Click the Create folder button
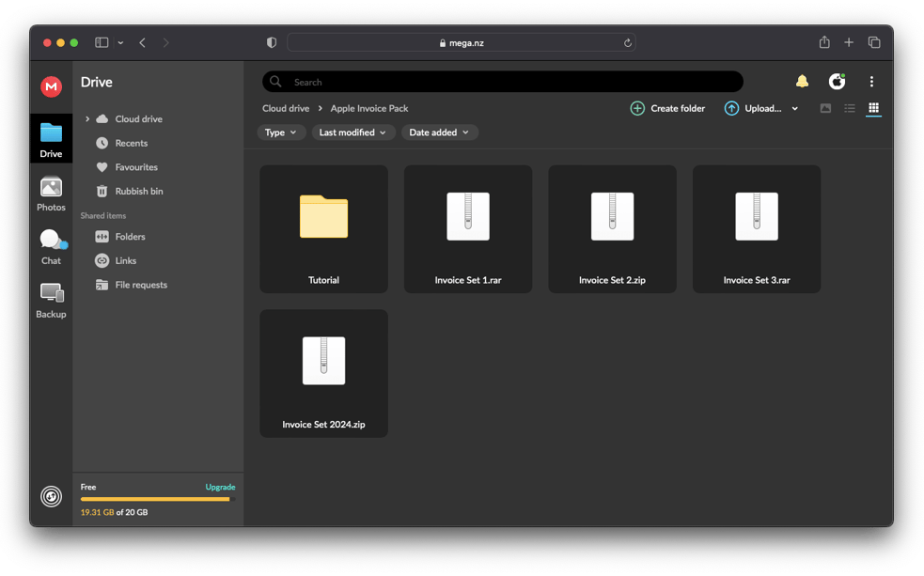Screen dimensions: 924x576 (668, 108)
